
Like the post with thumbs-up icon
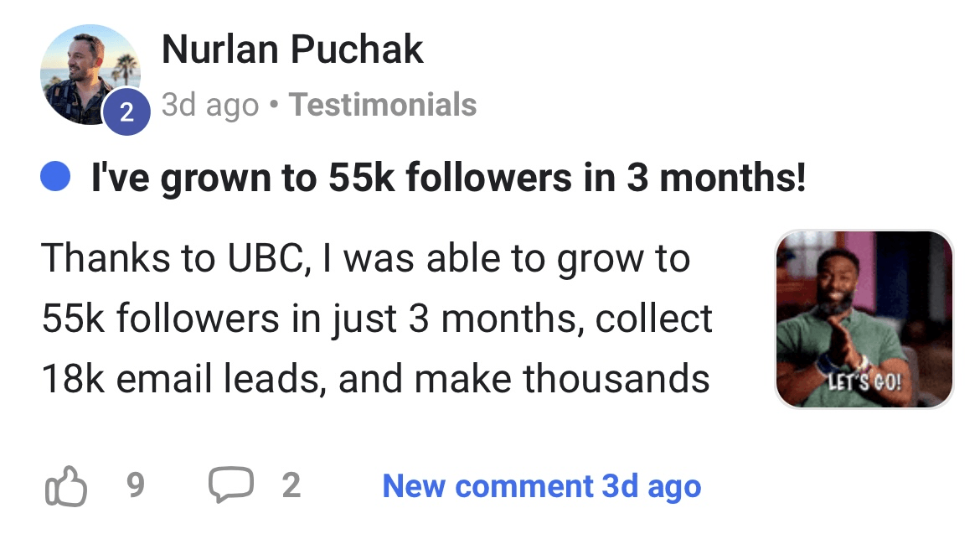pyautogui.click(x=64, y=486)
